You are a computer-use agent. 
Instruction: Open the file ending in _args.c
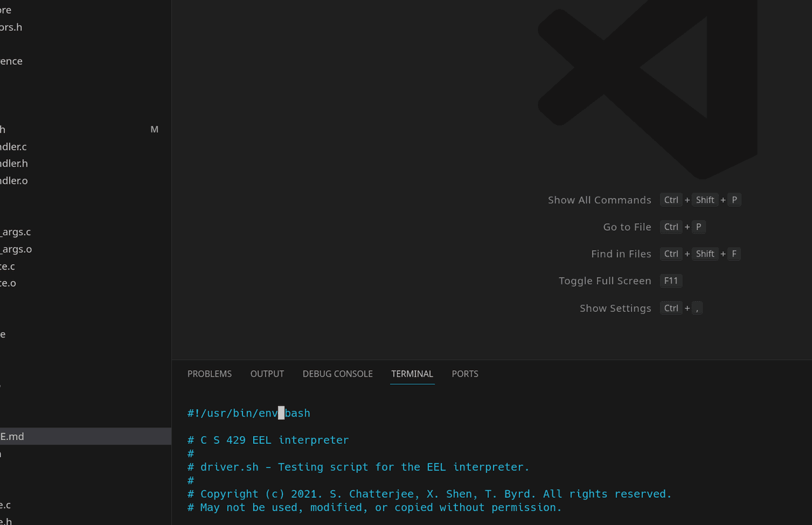[x=15, y=232]
